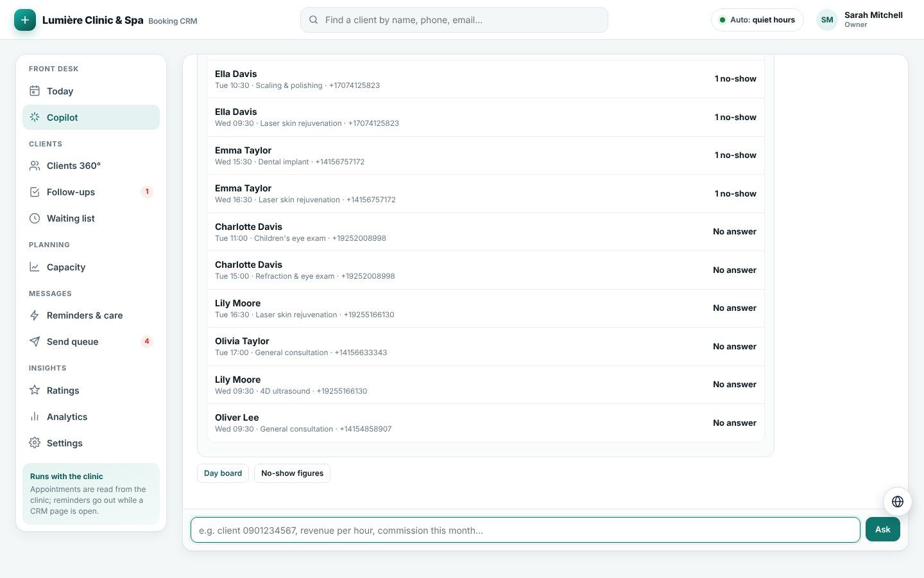Select Charlotte Davis Children's eye exam row
924x578 pixels.
click(x=486, y=232)
